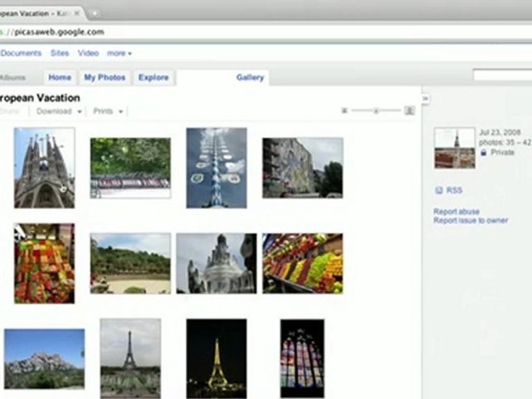
Task: Open the vertical fruit market stall photo
Action: pyautogui.click(x=44, y=263)
